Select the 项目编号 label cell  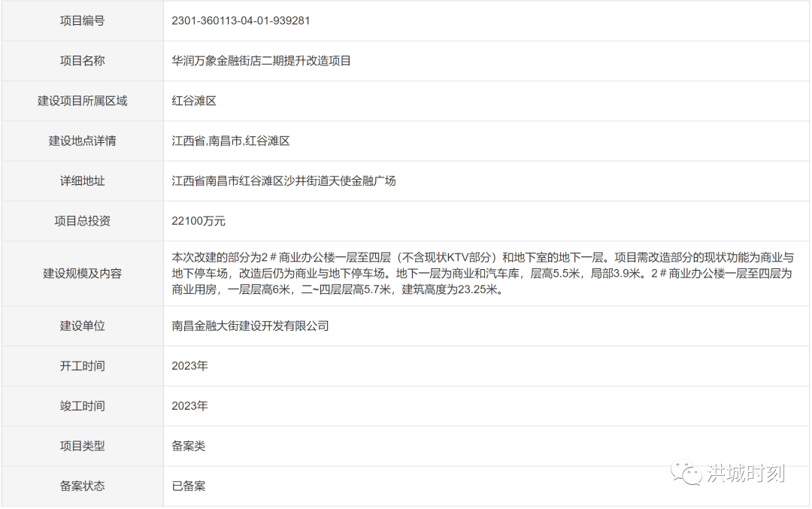(x=82, y=21)
